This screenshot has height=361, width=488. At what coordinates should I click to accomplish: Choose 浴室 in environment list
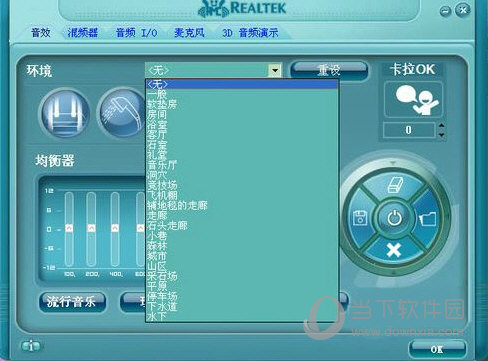click(242, 125)
